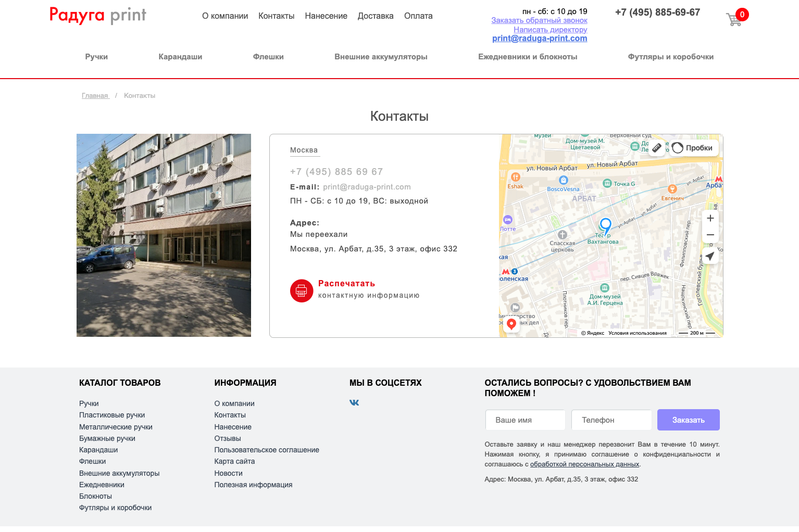
Task: Click Заказать обратный звонок link
Action: [539, 20]
